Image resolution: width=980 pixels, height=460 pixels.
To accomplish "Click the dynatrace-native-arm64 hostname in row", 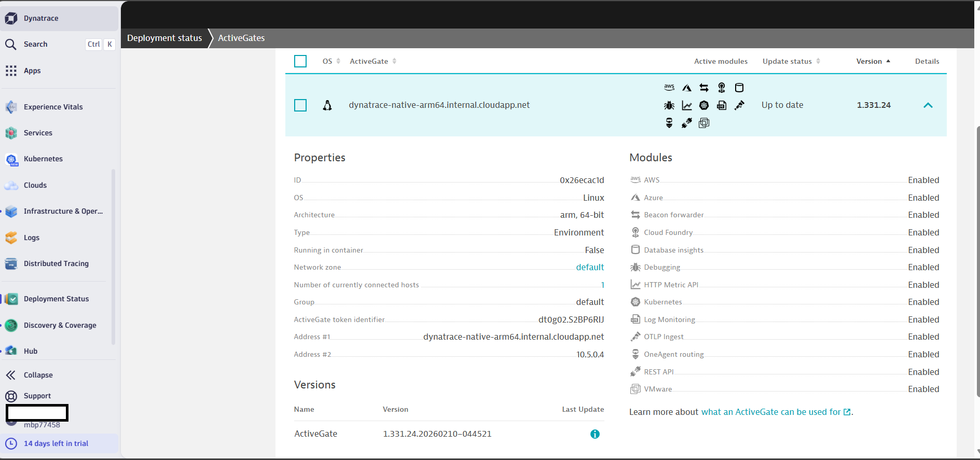I will [x=439, y=105].
